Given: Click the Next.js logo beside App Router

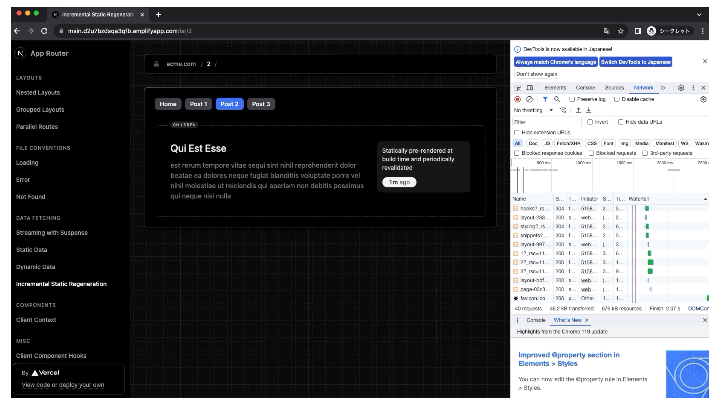Looking at the screenshot, I should [x=20, y=53].
